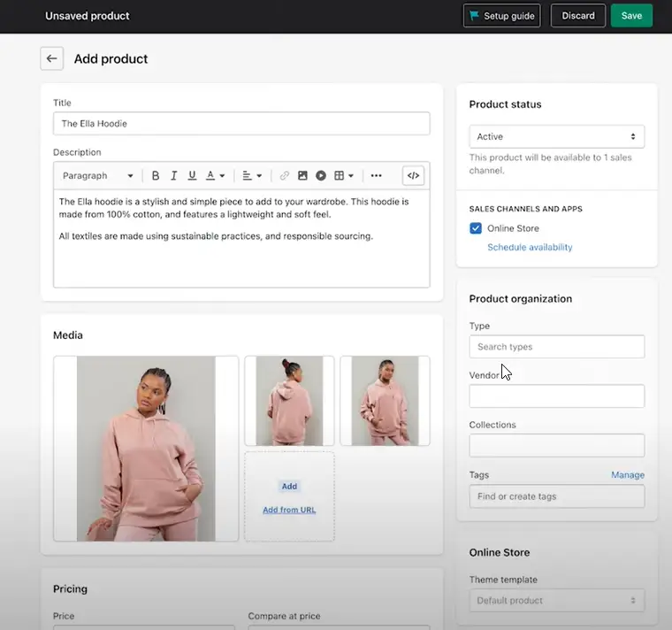Image resolution: width=672 pixels, height=630 pixels.
Task: Insert video into description
Action: coord(321,176)
